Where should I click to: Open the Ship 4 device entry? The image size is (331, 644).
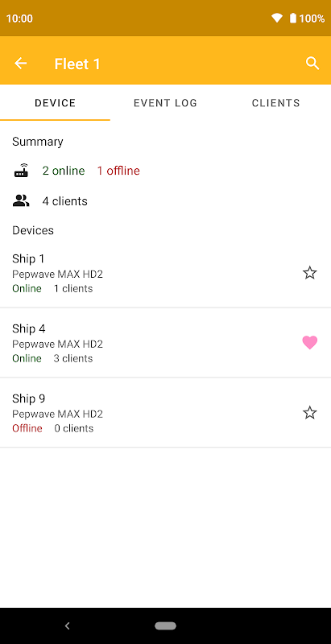166,343
